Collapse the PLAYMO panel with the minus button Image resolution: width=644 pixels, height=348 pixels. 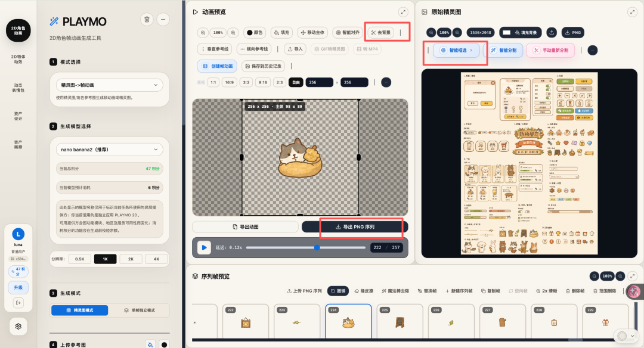163,19
